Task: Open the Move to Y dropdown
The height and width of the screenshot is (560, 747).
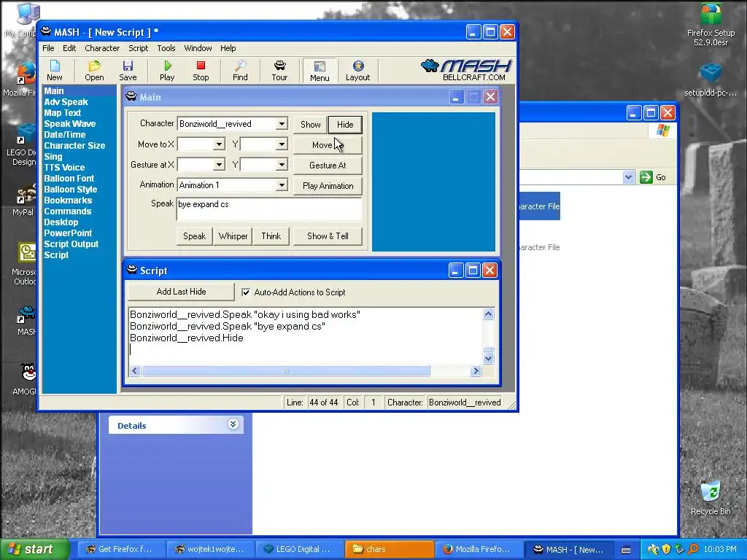Action: 282,144
